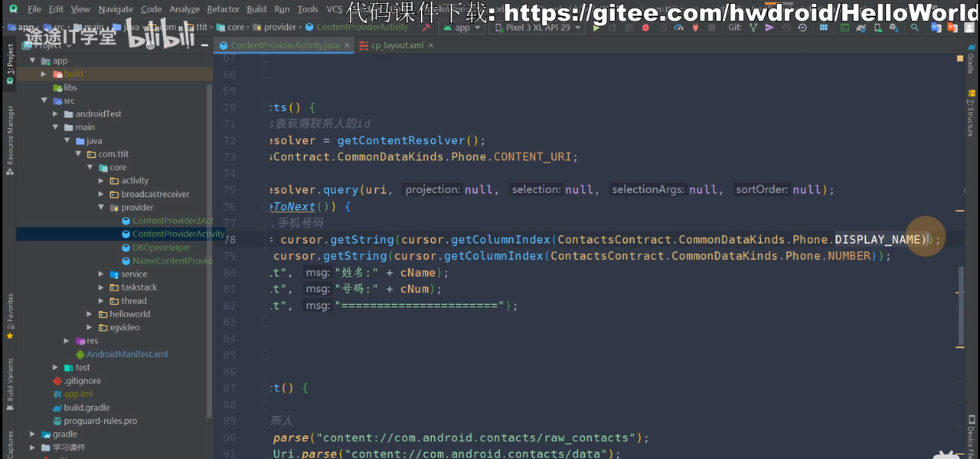Open the Pixel 3 XL API 29 dropdown

(x=536, y=28)
